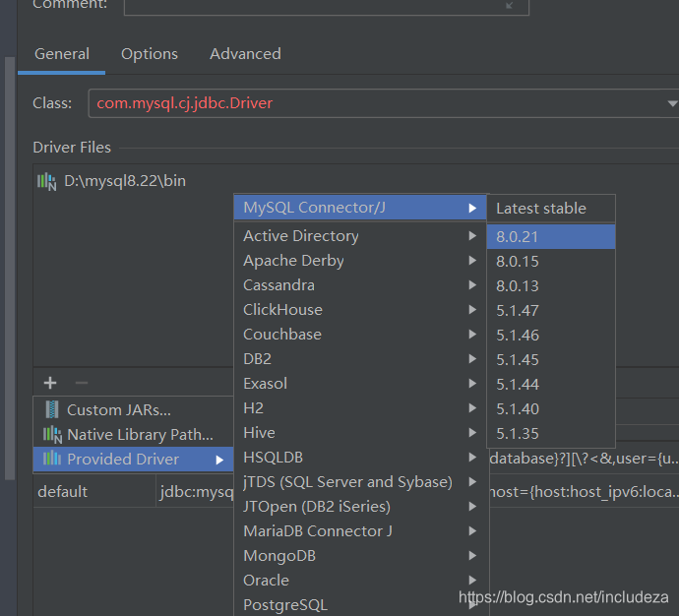Choose driver version 8.0.15
The image size is (679, 616).
coord(551,262)
